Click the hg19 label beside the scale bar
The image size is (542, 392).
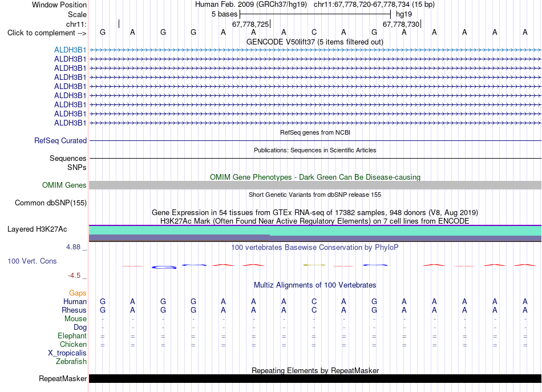click(404, 14)
